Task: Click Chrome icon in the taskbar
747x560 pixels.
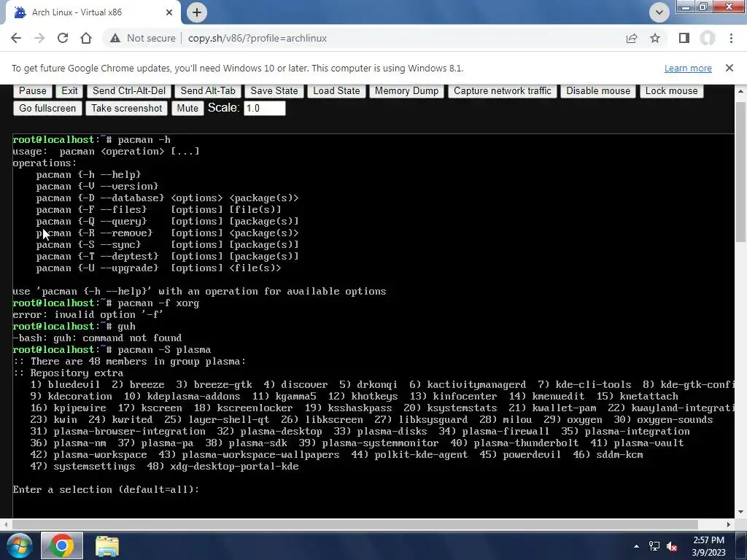Action: point(62,545)
